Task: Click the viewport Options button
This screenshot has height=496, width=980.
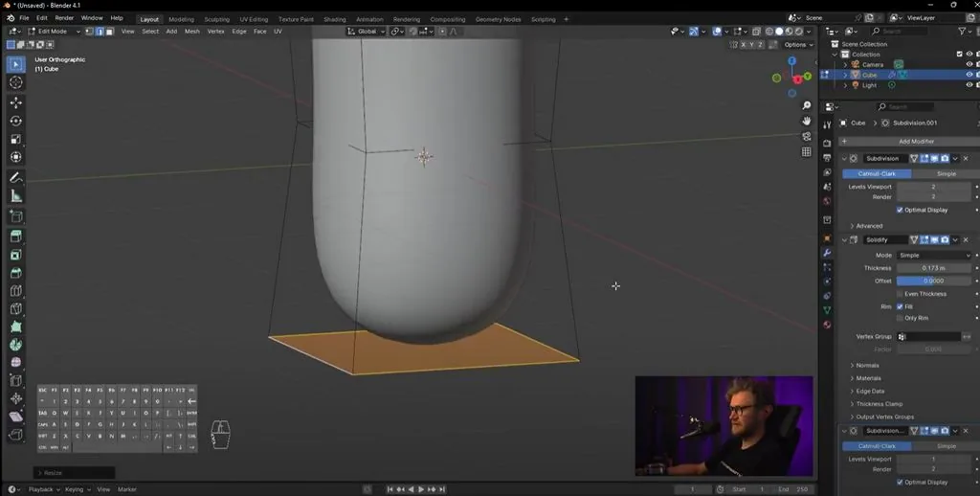Action: (798, 45)
